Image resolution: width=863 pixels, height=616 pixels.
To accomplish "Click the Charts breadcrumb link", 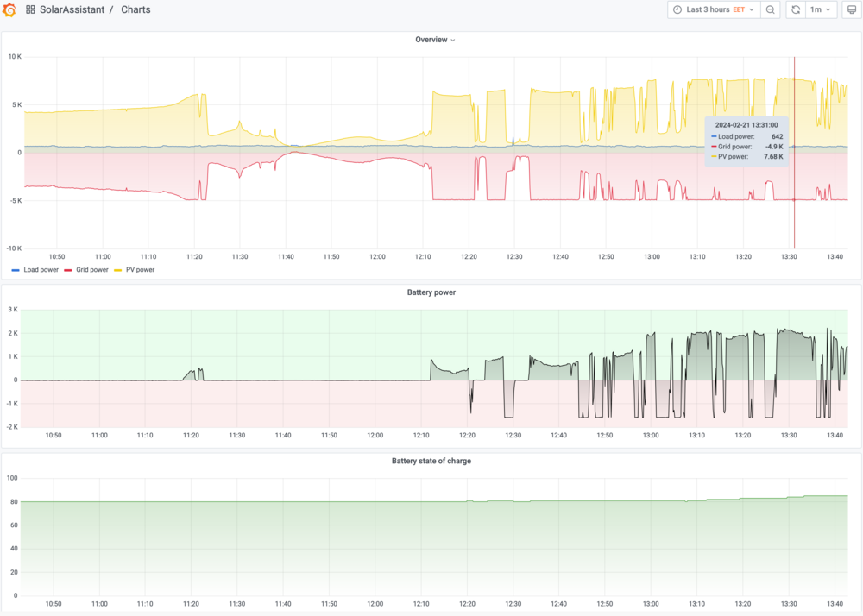I will click(135, 10).
